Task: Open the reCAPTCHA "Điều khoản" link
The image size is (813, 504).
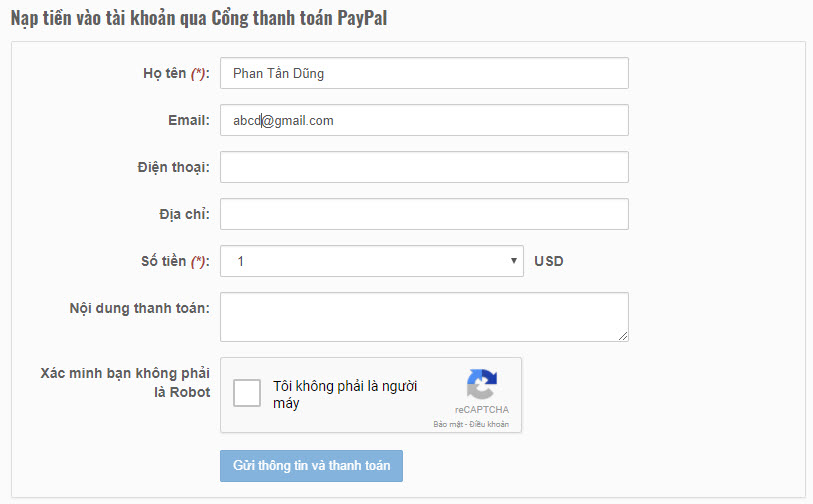Action: pyautogui.click(x=489, y=424)
